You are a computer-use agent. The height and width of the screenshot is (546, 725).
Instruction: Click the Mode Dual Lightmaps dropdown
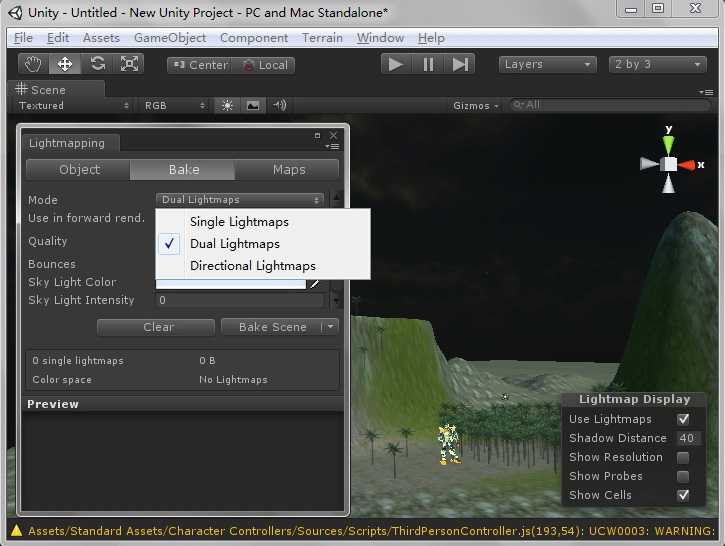[240, 200]
